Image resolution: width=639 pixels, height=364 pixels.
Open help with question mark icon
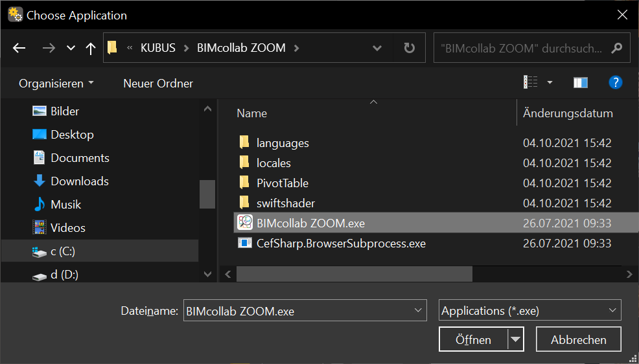(x=616, y=83)
